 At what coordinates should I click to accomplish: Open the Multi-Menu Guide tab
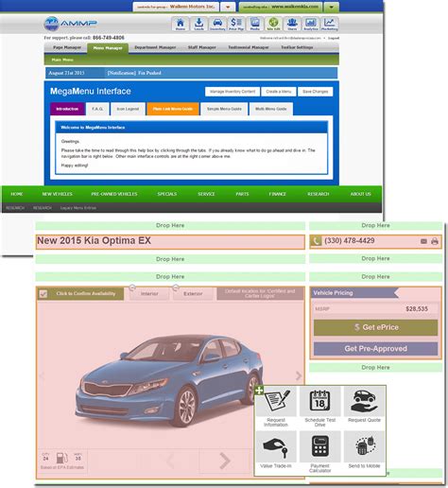[x=271, y=109]
